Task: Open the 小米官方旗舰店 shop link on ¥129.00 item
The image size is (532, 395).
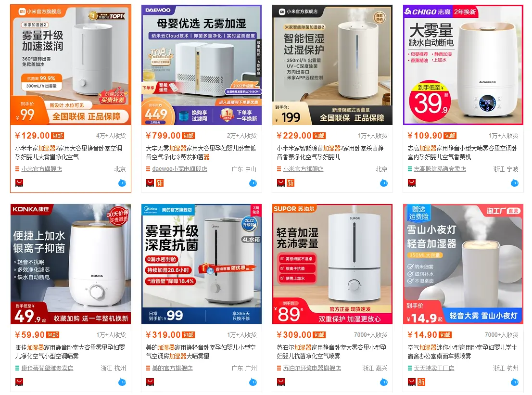Action: (41, 169)
